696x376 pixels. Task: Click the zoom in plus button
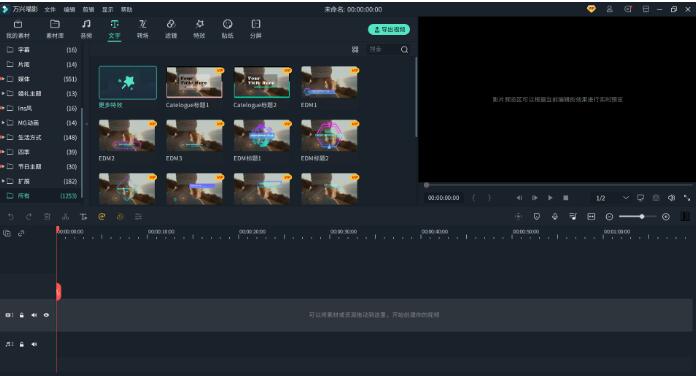(x=666, y=217)
